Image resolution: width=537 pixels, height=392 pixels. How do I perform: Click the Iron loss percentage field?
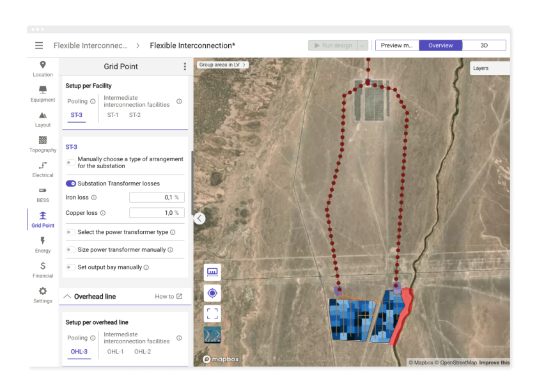[x=157, y=198]
